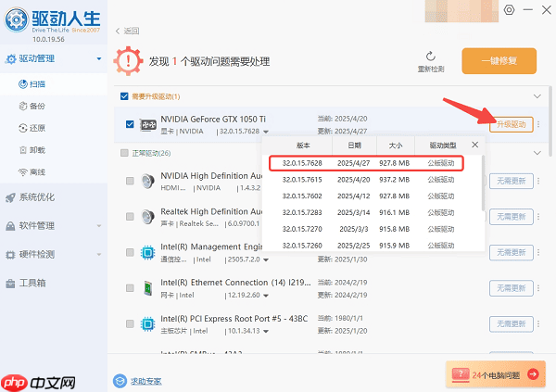The height and width of the screenshot is (392, 556).
Task: Click the 24个电脑问题 banner text
Action: tap(496, 375)
